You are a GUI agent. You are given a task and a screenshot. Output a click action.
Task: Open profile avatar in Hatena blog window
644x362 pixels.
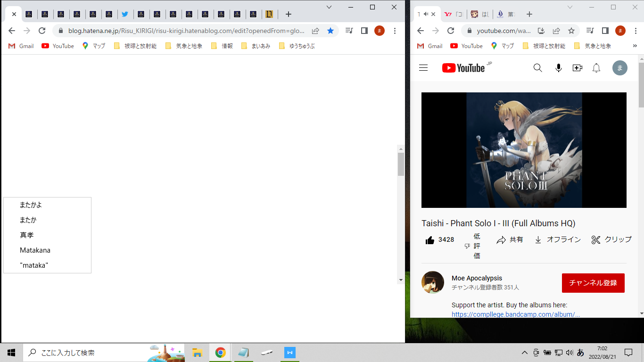pos(380,31)
